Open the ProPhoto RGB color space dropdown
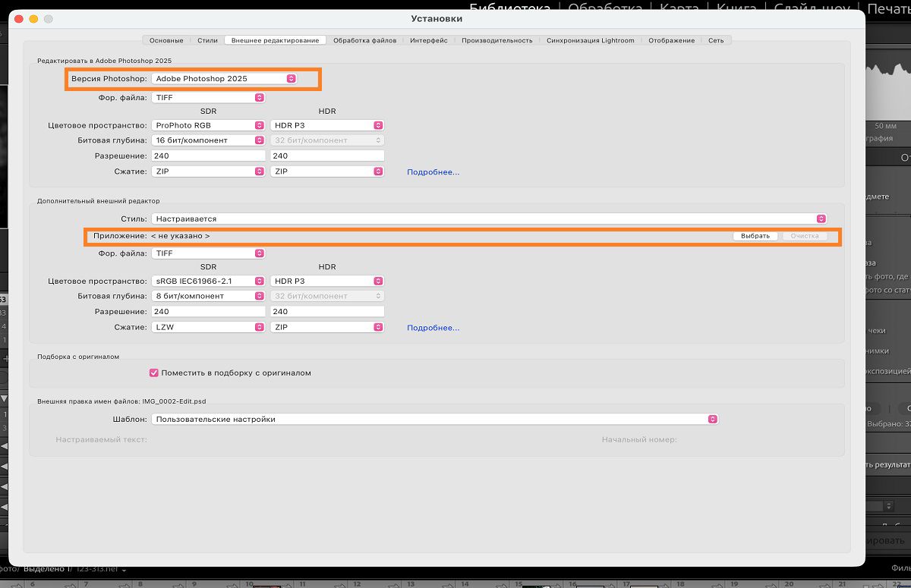 click(208, 125)
